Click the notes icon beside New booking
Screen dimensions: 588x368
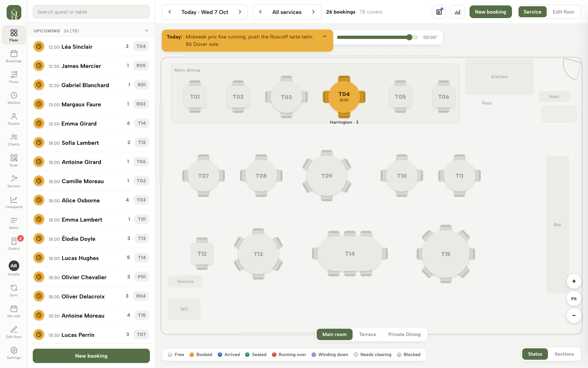point(439,12)
